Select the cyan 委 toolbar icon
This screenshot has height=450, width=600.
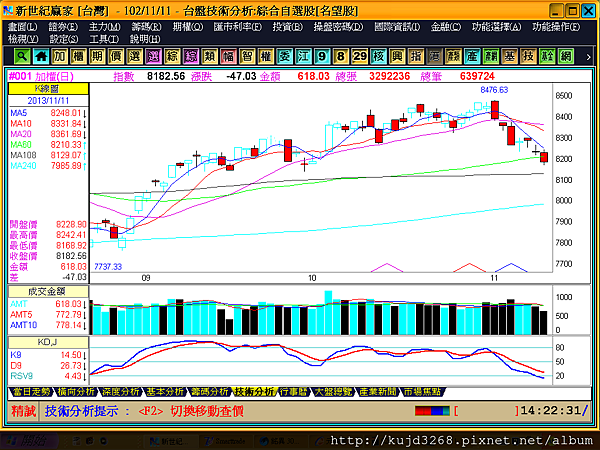point(284,57)
